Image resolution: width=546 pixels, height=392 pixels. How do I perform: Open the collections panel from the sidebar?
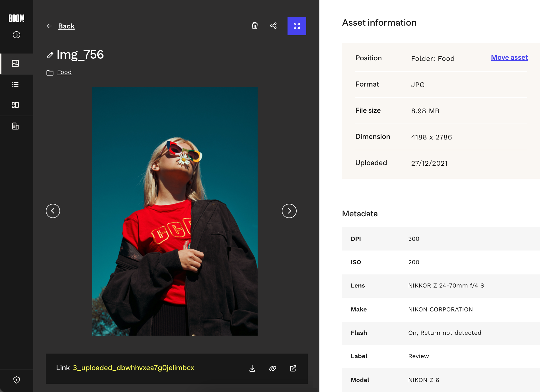pyautogui.click(x=16, y=105)
